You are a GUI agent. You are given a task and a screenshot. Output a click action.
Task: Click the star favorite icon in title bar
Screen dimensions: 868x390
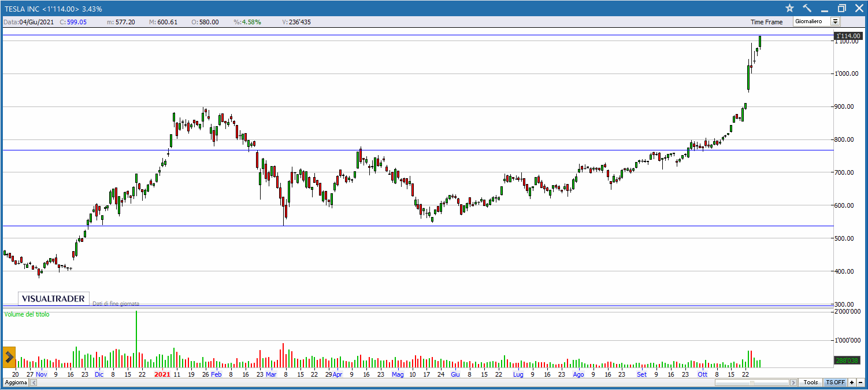coord(789,8)
